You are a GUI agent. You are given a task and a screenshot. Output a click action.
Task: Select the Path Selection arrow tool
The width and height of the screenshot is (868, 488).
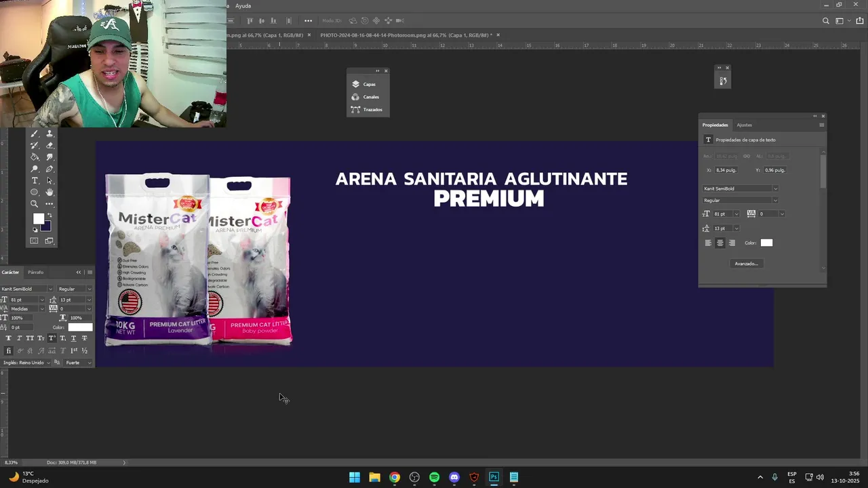click(x=50, y=180)
